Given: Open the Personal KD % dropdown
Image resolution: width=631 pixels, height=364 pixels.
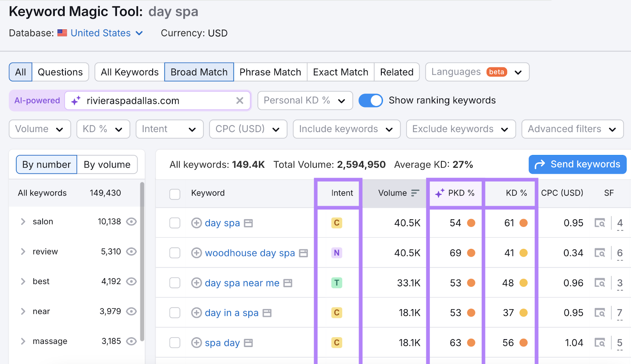Looking at the screenshot, I should pyautogui.click(x=304, y=101).
